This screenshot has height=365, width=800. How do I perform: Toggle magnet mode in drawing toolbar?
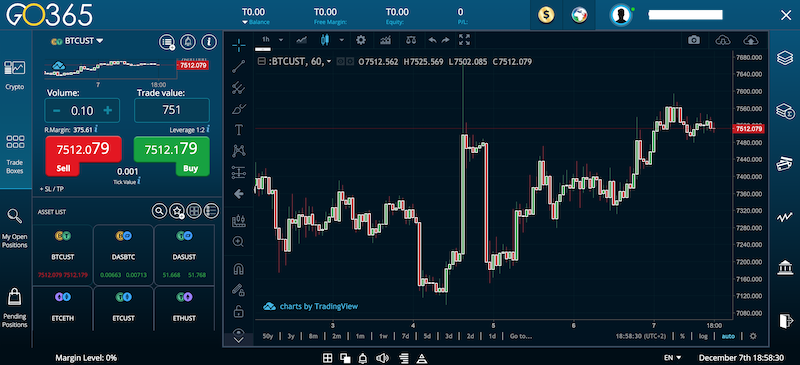tap(238, 269)
